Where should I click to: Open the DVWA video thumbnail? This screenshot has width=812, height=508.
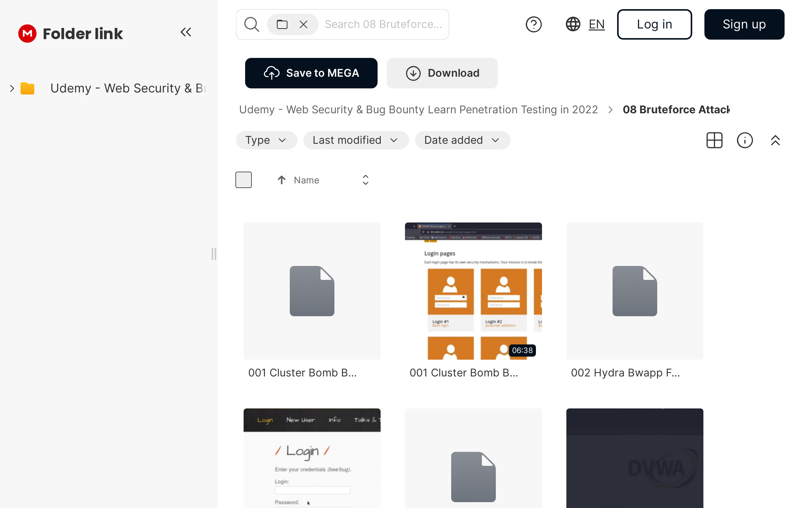point(634,458)
